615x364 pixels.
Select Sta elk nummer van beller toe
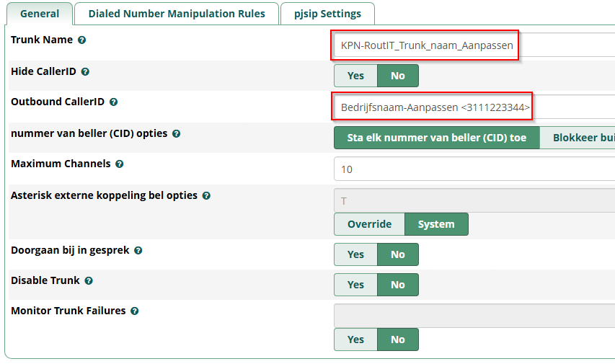tap(436, 138)
